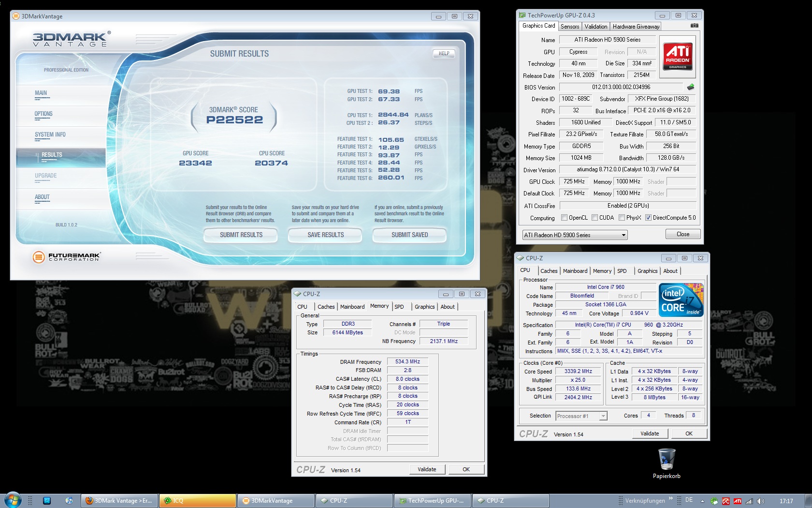The width and height of the screenshot is (812, 508).
Task: Click the red antivirus tray icon
Action: point(726,501)
